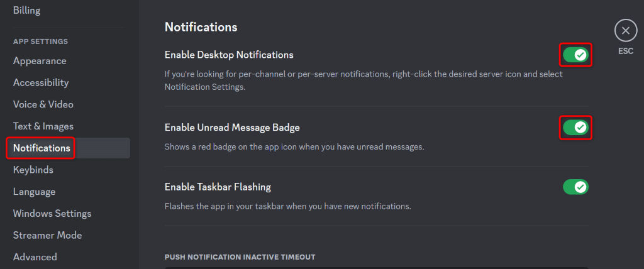Screen dimensions: 644x269
Task: Open the Advanced settings page
Action: pos(35,256)
